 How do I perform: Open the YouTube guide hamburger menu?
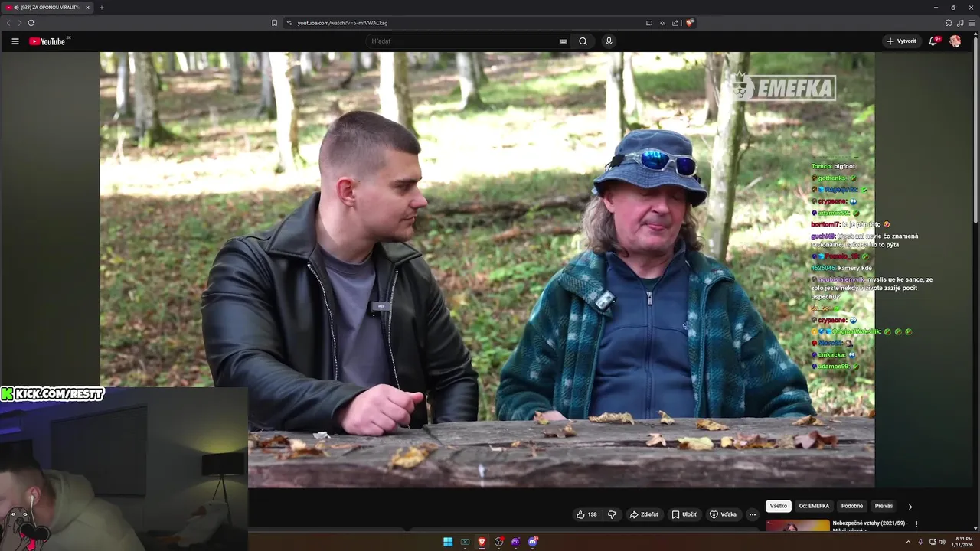(15, 41)
